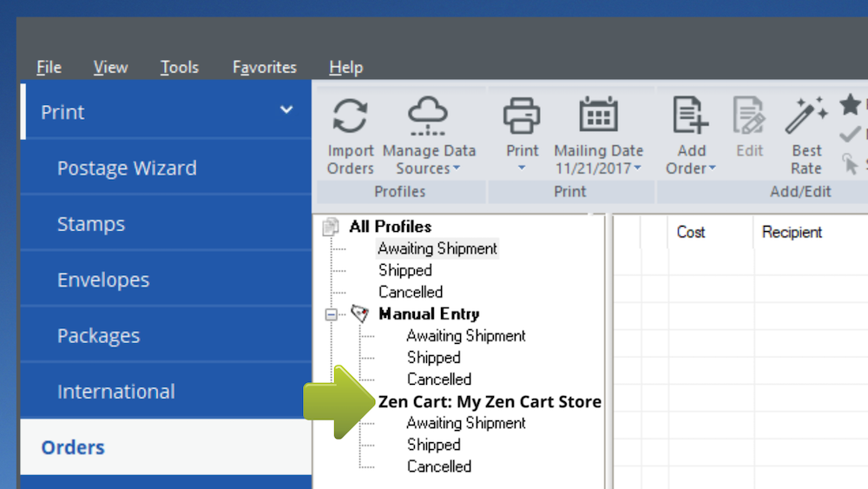Select Zen Cart: My Zen Cart Store profile
This screenshot has height=489, width=868.
pos(490,401)
